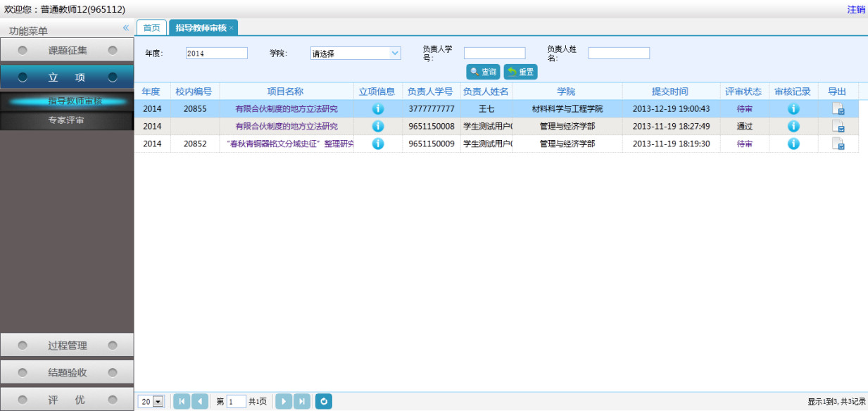Jump to the last page of results
Screen dimensions: 868x411
click(x=302, y=401)
